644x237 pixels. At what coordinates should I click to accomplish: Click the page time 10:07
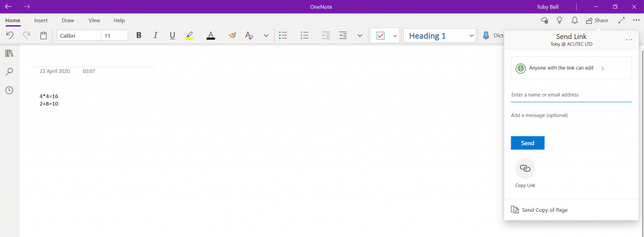coord(89,71)
